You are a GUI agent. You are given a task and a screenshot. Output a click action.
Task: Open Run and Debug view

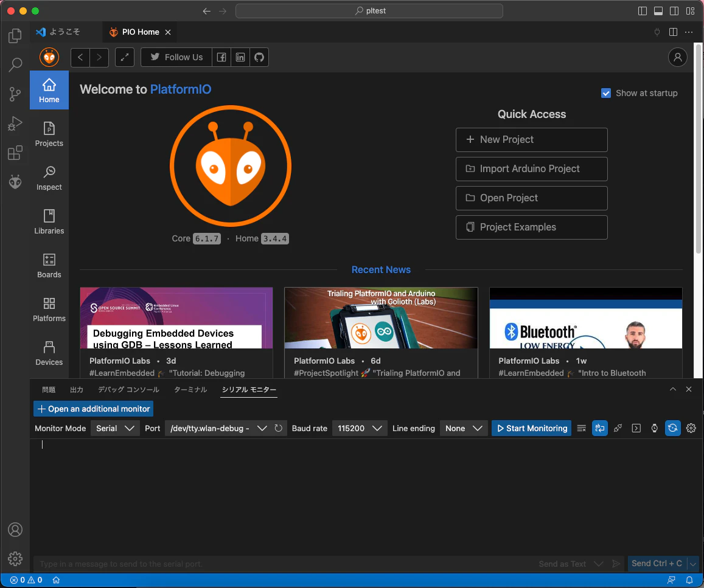coord(15,123)
